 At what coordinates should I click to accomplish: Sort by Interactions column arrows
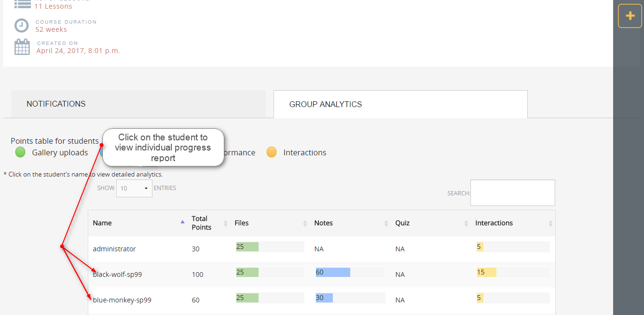tap(550, 223)
